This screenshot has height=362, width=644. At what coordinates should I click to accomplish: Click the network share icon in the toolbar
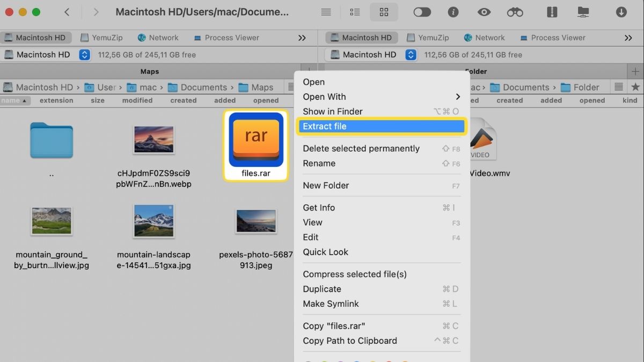(x=583, y=12)
